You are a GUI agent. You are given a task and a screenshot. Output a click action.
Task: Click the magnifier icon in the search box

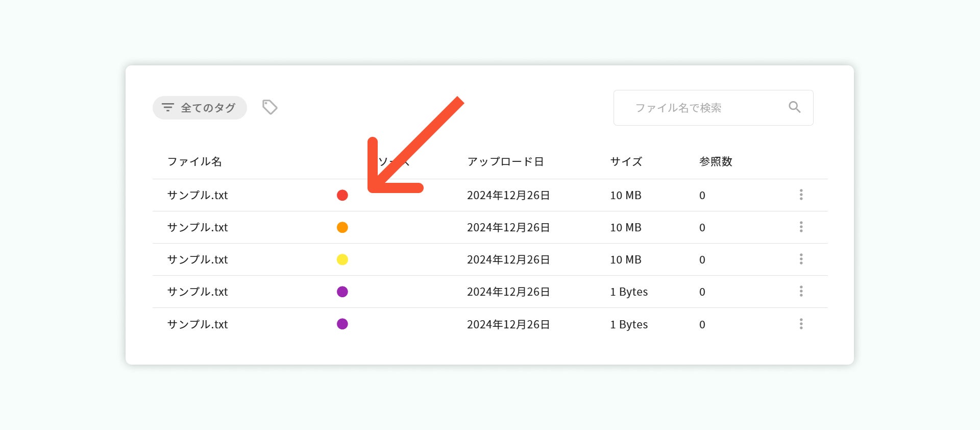(794, 107)
